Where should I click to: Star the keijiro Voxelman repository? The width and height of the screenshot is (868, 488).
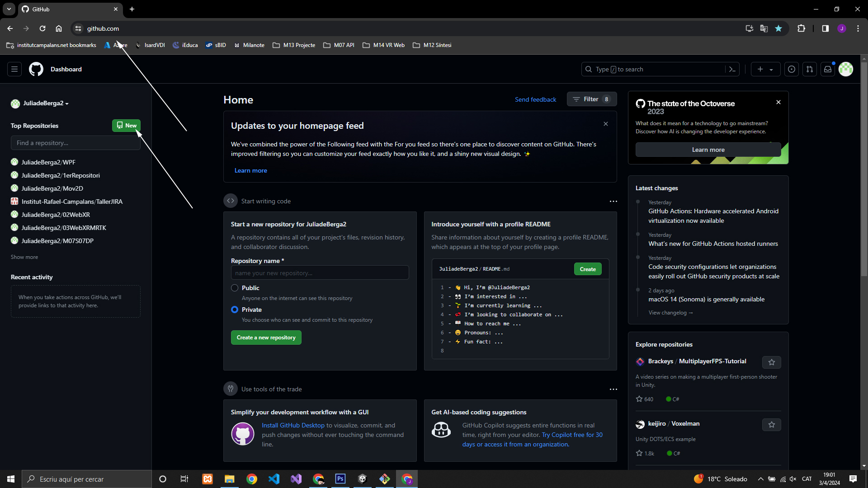coord(772,425)
